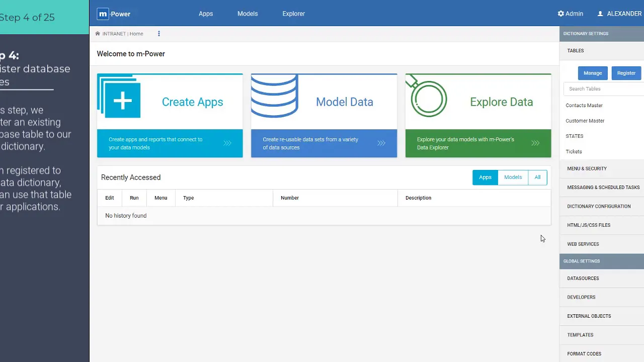This screenshot has width=644, height=362.
Task: Click the home icon in breadcrumb
Action: point(98,34)
